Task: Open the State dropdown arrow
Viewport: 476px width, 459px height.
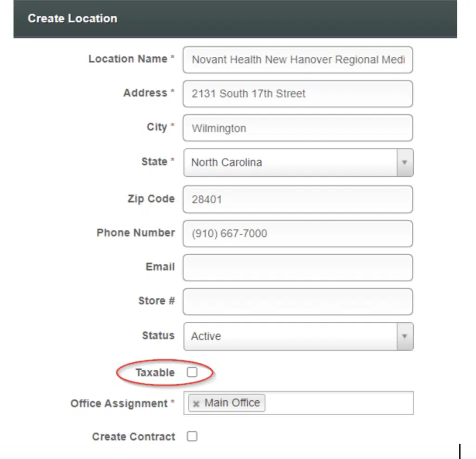Action: pos(404,162)
